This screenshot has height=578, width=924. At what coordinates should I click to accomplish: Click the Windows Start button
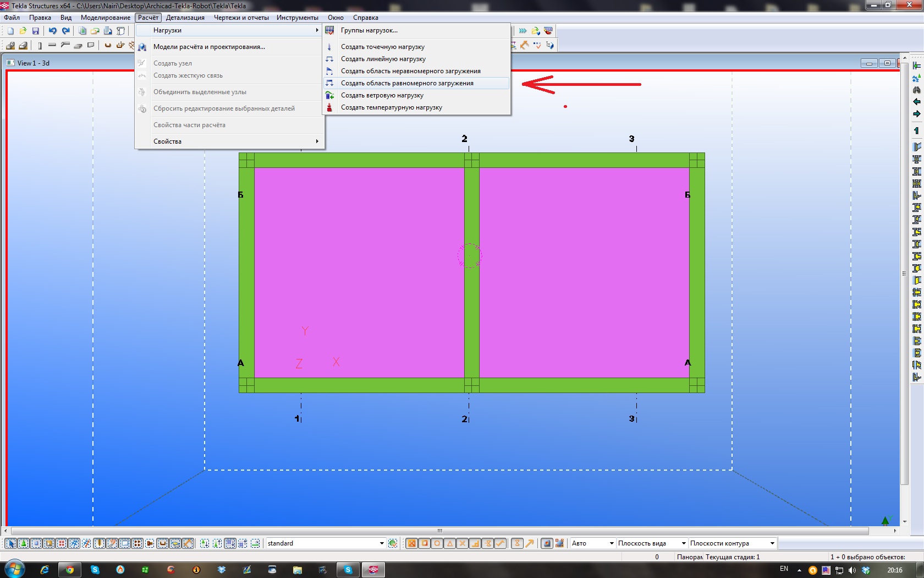[x=14, y=569]
